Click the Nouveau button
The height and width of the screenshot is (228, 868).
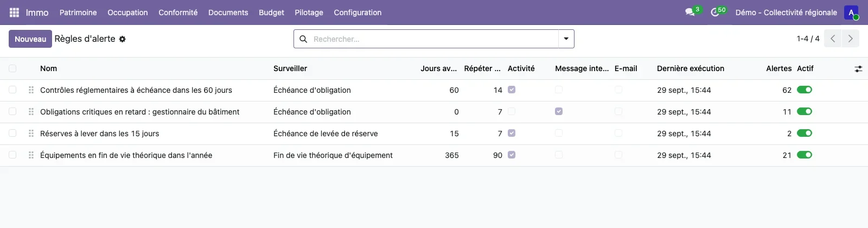[30, 39]
